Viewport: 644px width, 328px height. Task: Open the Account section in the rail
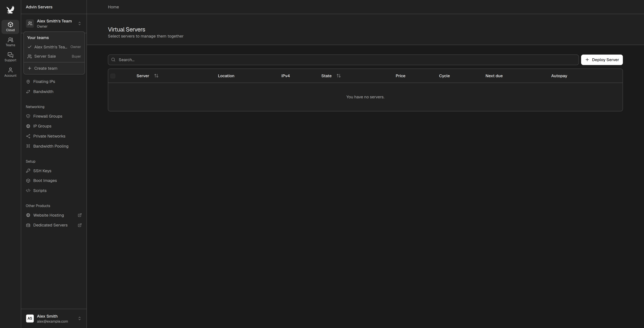pos(10,72)
